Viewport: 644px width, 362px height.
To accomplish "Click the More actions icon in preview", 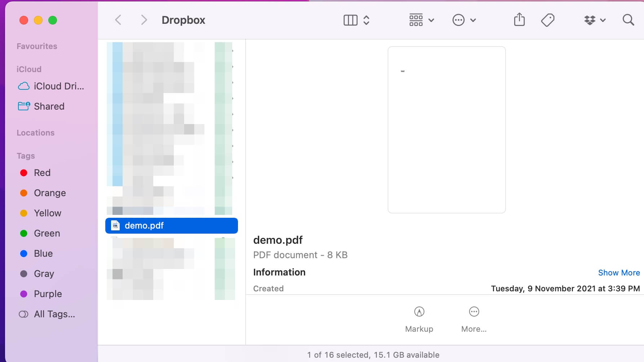I will [x=474, y=312].
